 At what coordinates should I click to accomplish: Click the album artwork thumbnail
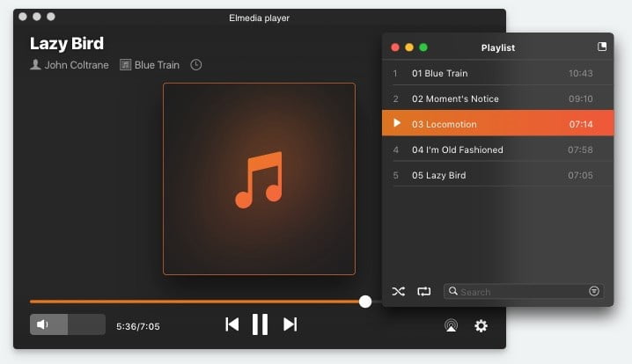(x=259, y=178)
